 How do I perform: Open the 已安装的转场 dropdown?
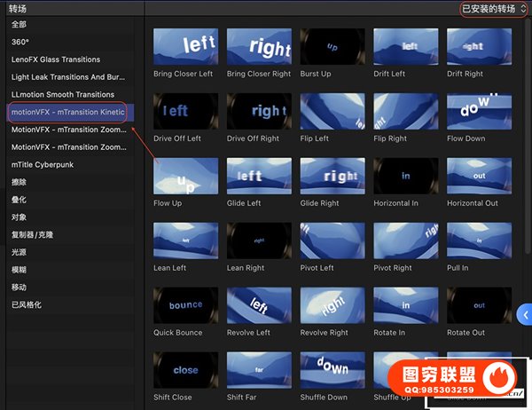click(x=493, y=8)
